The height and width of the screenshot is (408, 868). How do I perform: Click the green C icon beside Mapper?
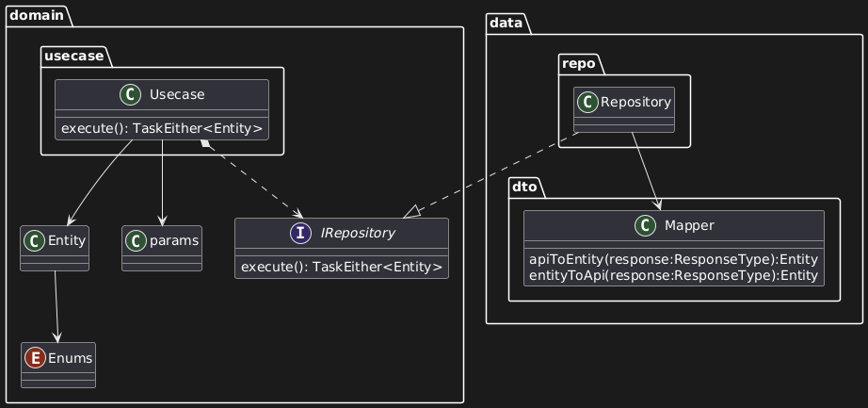pyautogui.click(x=648, y=225)
